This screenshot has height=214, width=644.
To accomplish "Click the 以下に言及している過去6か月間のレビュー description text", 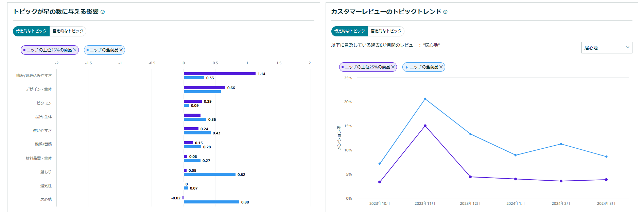I will click(385, 45).
